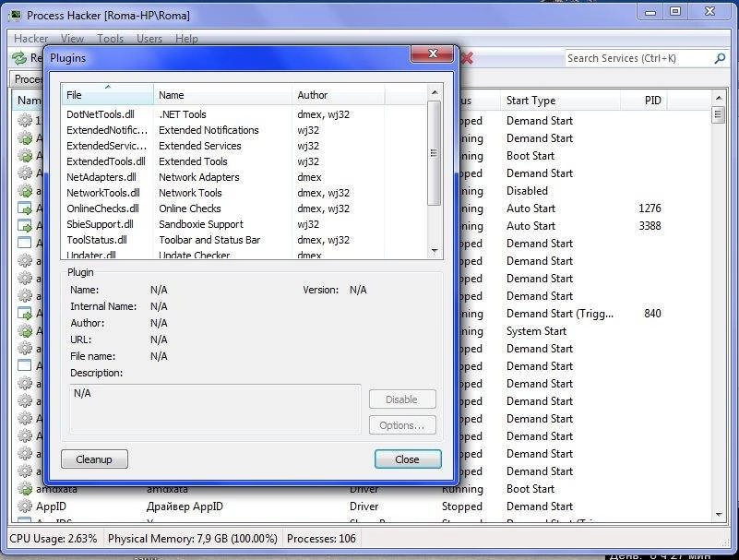The width and height of the screenshot is (739, 560).
Task: Click service icon in System Start row
Action: (25, 331)
